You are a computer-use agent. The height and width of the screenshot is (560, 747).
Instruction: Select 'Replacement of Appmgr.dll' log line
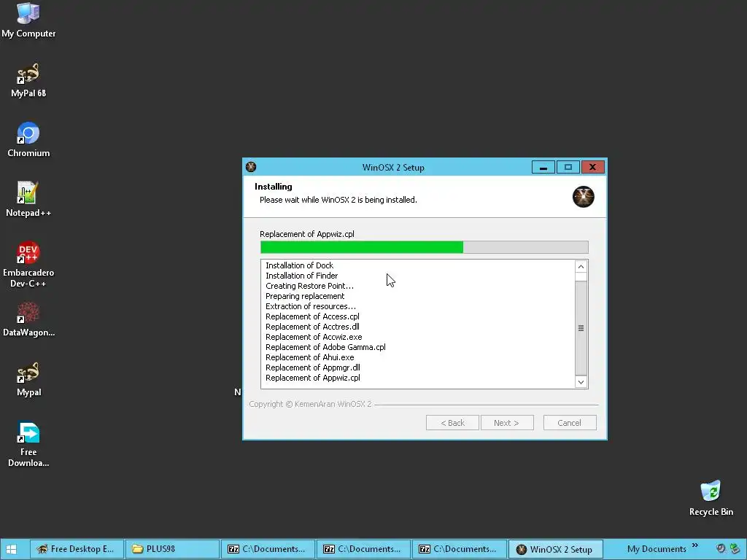tap(312, 367)
